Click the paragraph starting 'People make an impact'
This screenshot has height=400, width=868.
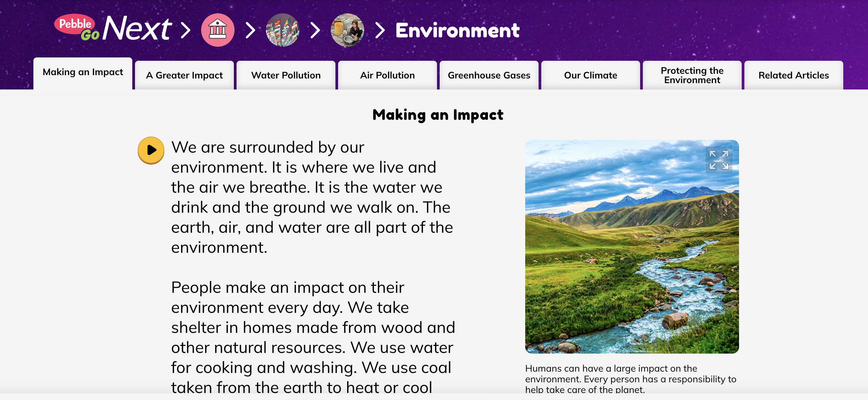pyautogui.click(x=313, y=337)
